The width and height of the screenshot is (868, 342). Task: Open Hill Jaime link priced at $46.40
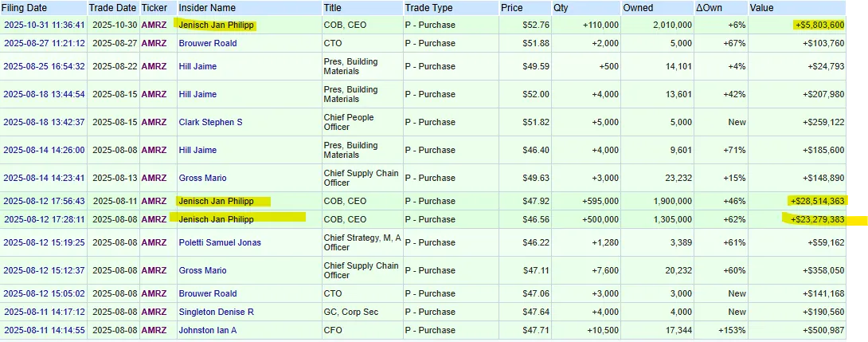pyautogui.click(x=197, y=150)
